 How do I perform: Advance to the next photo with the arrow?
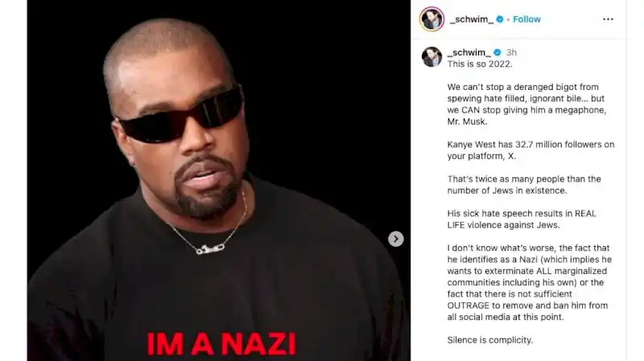[396, 239]
